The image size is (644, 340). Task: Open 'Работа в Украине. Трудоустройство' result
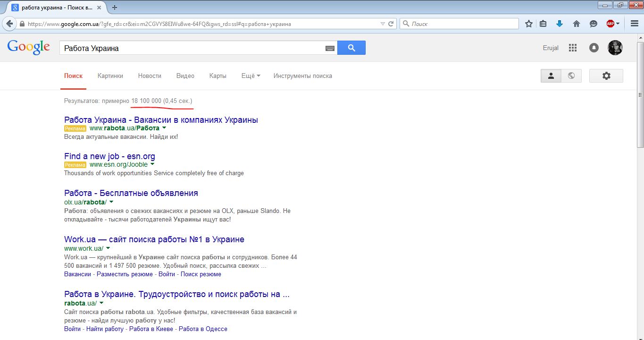coord(177,294)
